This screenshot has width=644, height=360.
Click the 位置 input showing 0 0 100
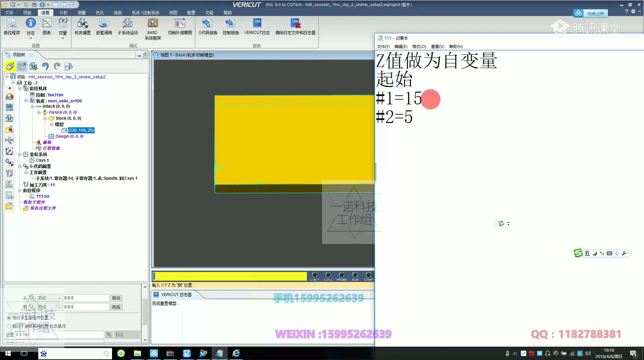(59, 334)
